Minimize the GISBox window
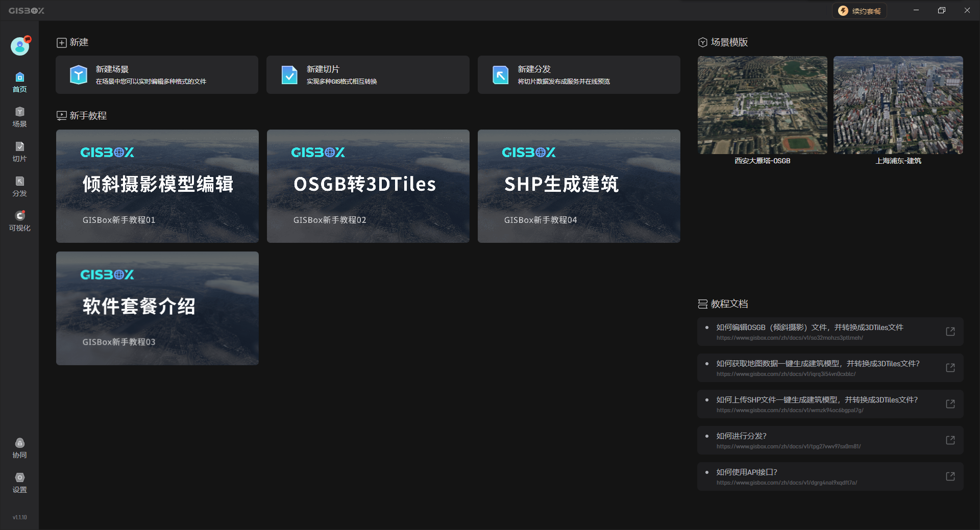This screenshot has width=980, height=530. pos(916,10)
